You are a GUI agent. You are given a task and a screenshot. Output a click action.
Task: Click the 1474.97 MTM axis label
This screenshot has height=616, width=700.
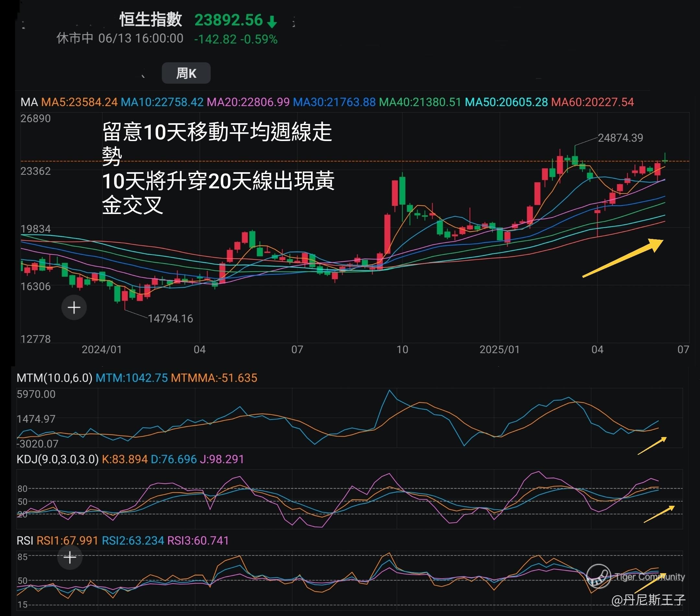[x=36, y=419]
